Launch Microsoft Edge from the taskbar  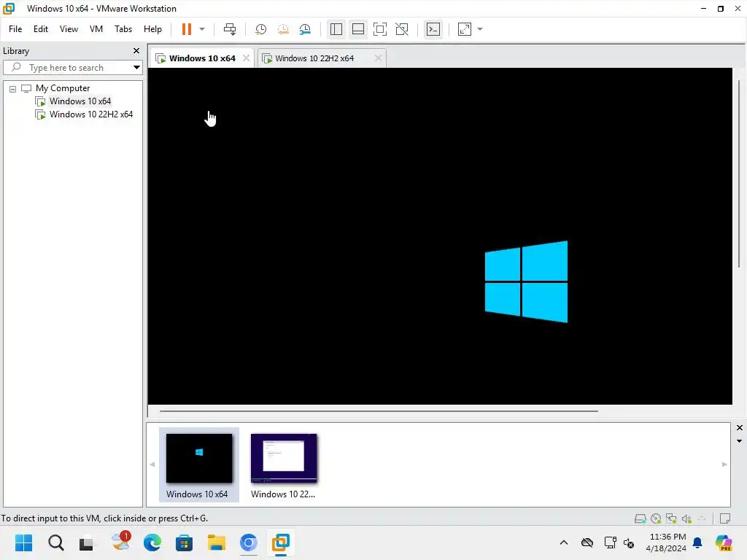152,542
